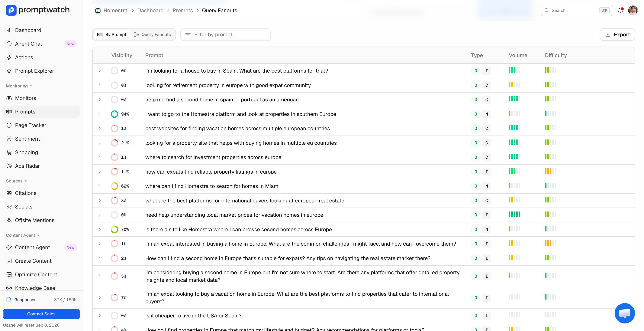Click the Ads Radar icon
644x331 pixels.
9,166
